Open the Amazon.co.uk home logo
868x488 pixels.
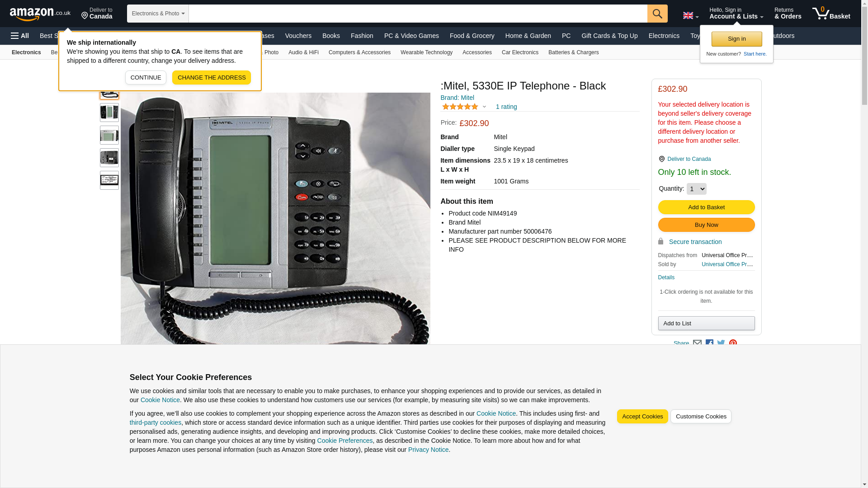(x=40, y=14)
